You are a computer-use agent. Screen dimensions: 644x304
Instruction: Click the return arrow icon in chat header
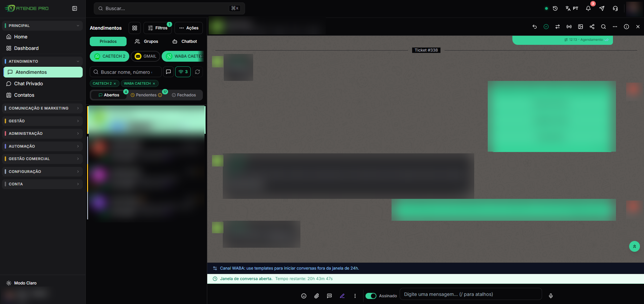tap(535, 27)
